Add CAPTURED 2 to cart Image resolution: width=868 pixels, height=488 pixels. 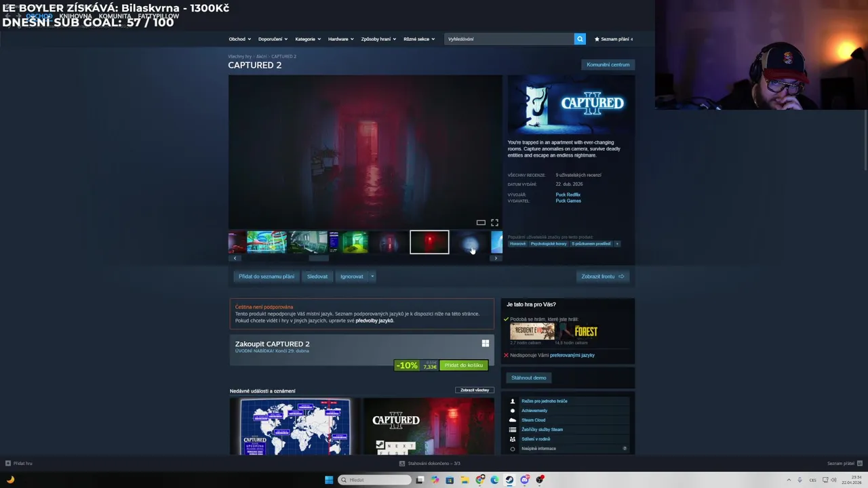(464, 365)
